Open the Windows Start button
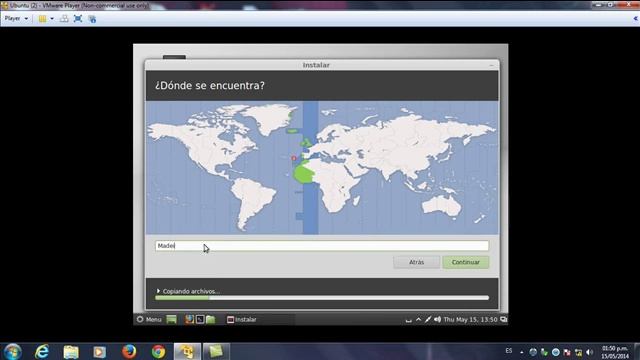Image resolution: width=640 pixels, height=360 pixels. pos(12,352)
